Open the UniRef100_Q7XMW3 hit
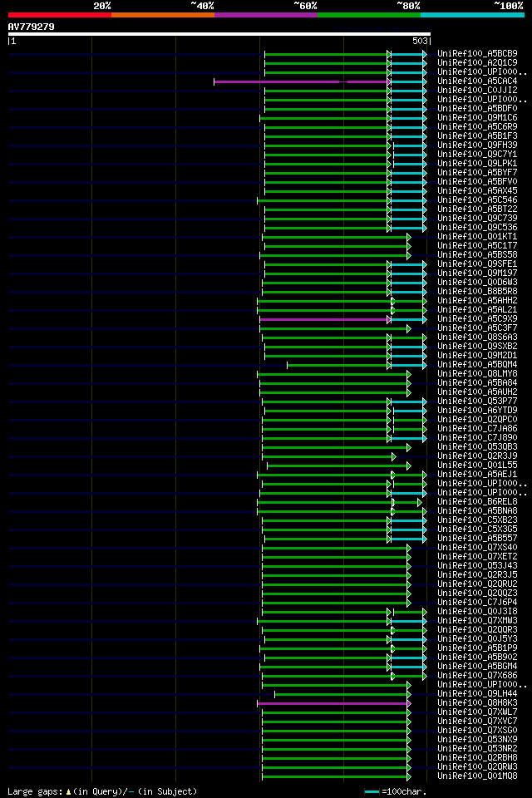Screen dimensions: 532x798 477,622
